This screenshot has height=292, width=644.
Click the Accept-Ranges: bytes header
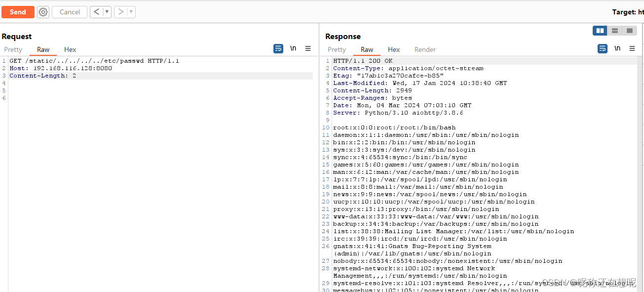(373, 98)
